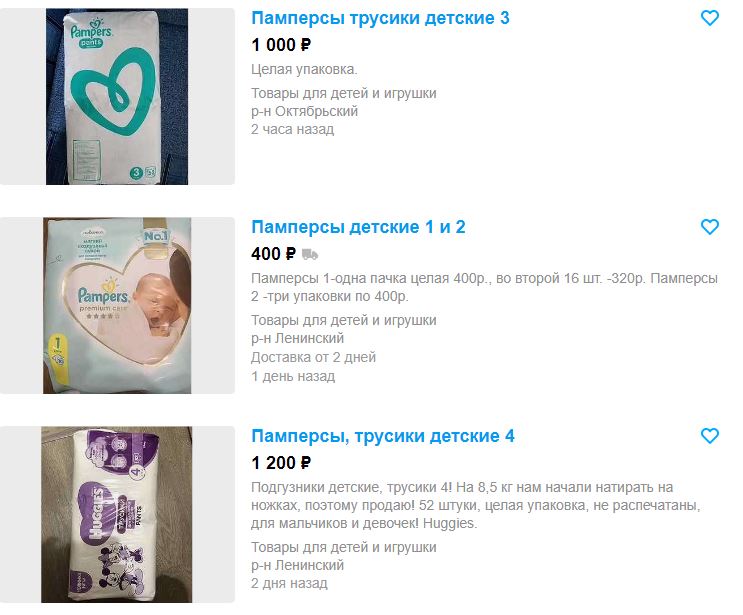Click the category label under the Huggies listing
Image resolution: width=743 pixels, height=615 pixels.
coord(344,547)
